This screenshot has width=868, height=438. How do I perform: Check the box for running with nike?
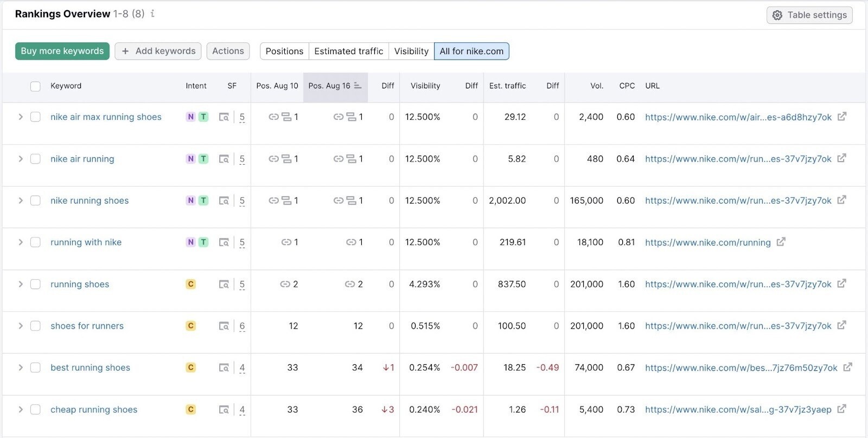[35, 242]
